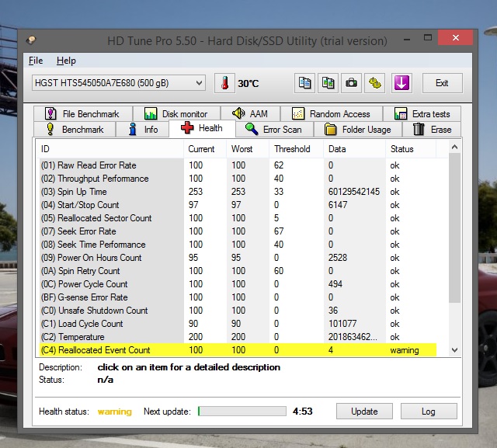Expand the HGST drive selection dropdown
497x448 pixels.
tap(119, 83)
